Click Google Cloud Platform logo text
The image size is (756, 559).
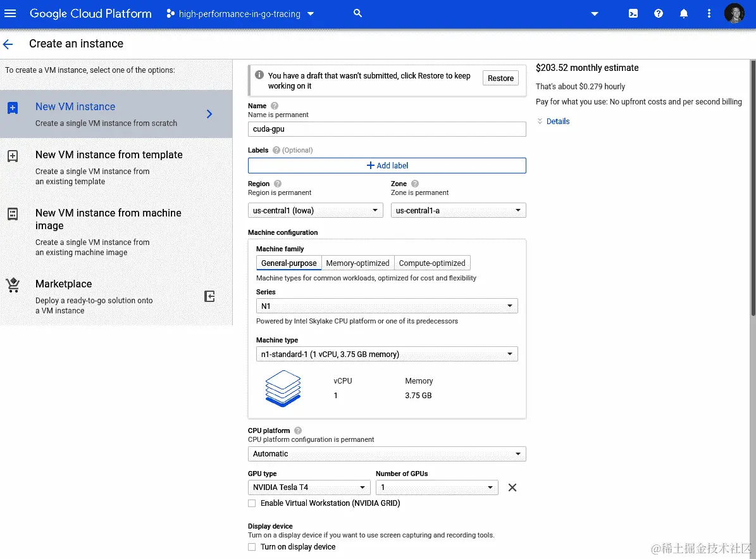pyautogui.click(x=90, y=13)
